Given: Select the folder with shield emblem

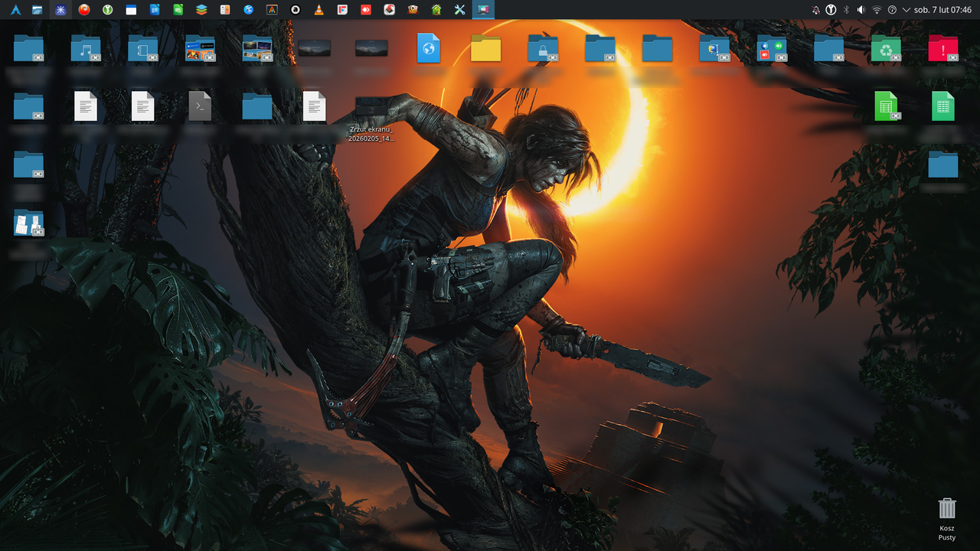Looking at the screenshot, I should pos(714,49).
